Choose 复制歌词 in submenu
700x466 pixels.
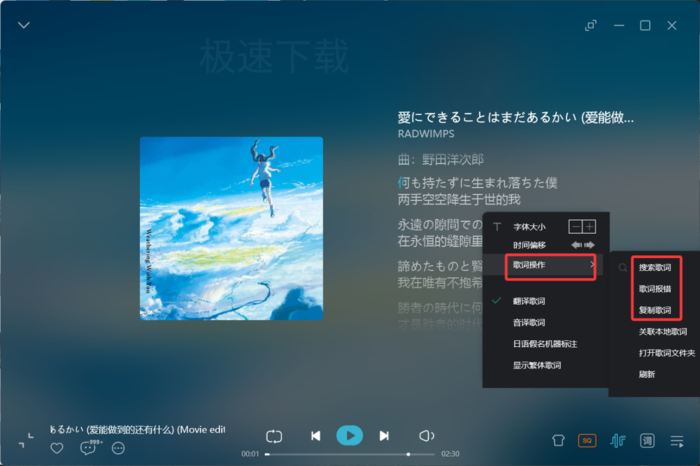click(654, 310)
